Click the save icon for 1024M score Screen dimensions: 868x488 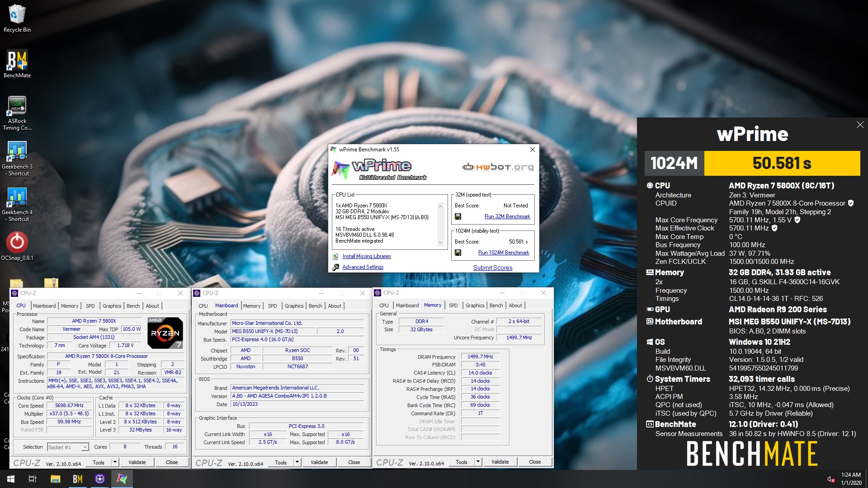[x=458, y=253]
